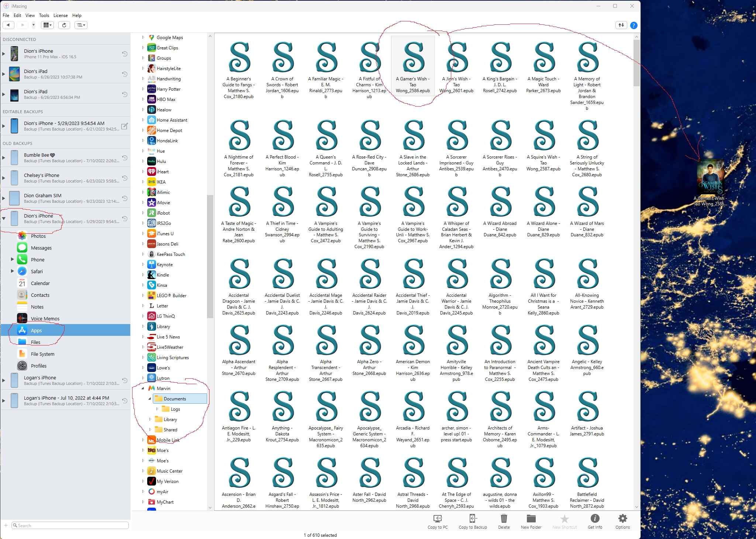Click the blue help question mark icon
The image size is (756, 539).
pos(634,25)
